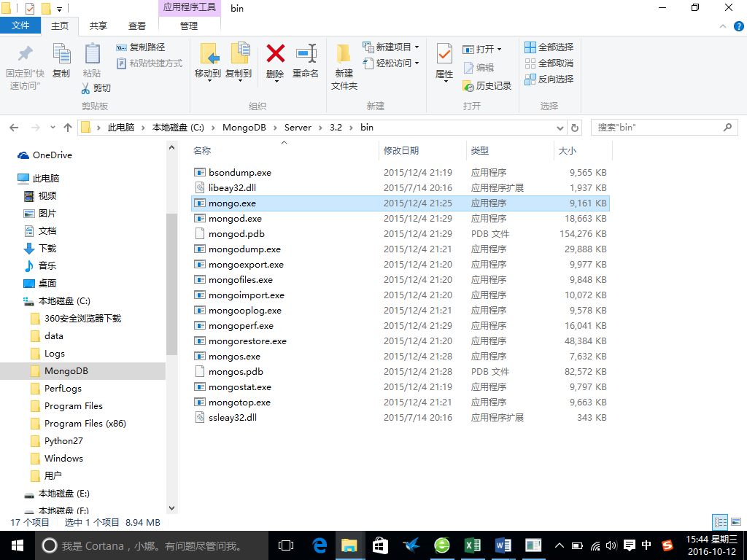Click Select all in the ribbon
Viewport: 747px width, 560px height.
point(549,47)
